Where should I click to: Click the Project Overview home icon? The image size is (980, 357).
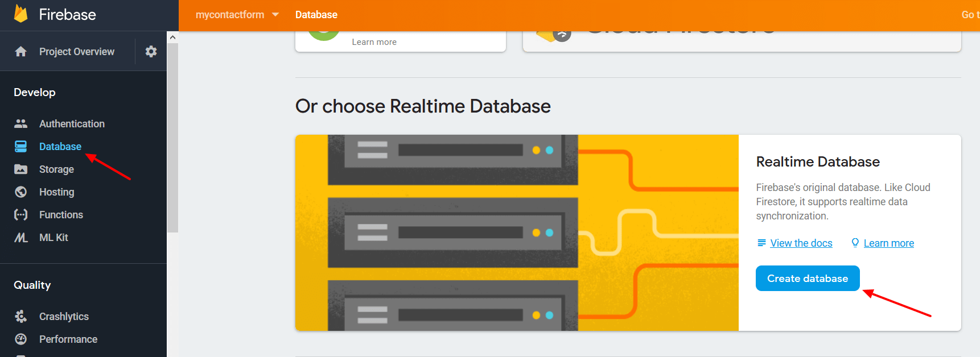pyautogui.click(x=21, y=52)
